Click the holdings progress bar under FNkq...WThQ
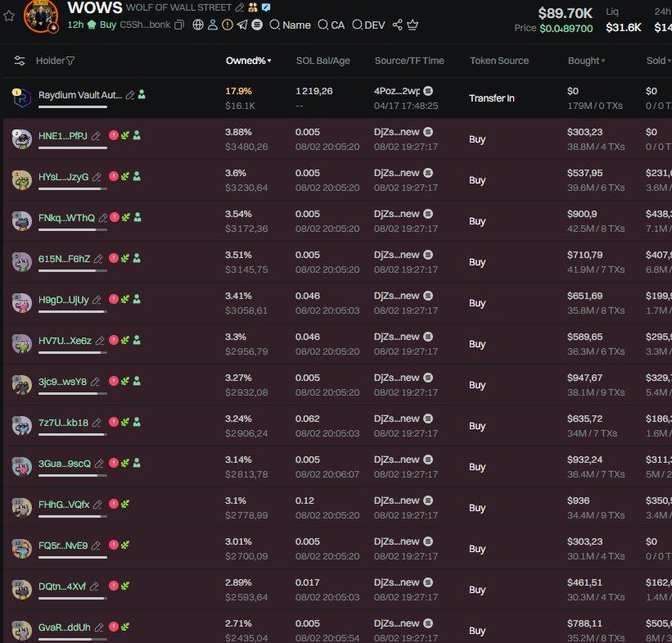The height and width of the screenshot is (643, 672). tap(72, 230)
